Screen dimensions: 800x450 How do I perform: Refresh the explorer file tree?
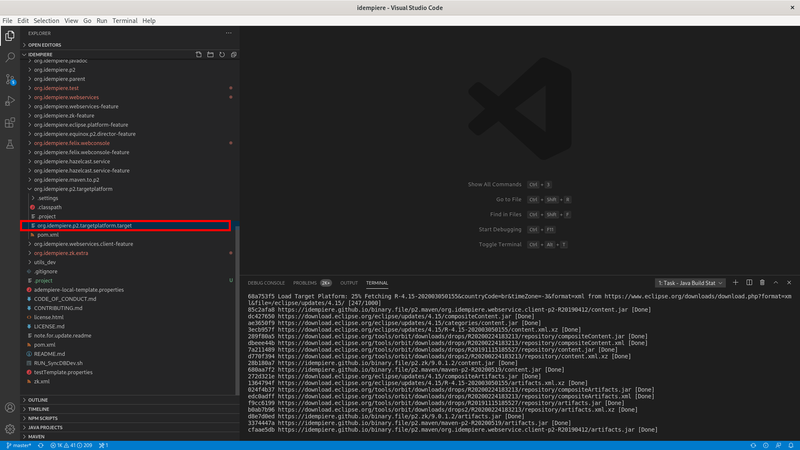click(222, 54)
